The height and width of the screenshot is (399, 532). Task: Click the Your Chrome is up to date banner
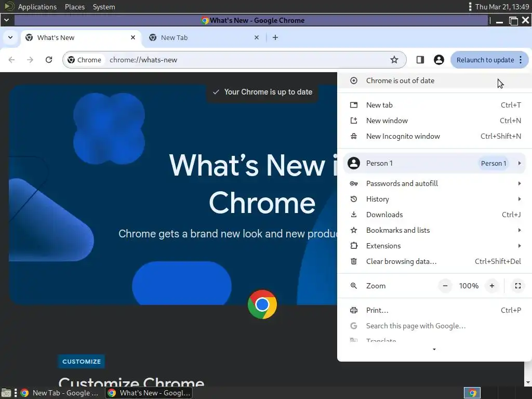262,92
